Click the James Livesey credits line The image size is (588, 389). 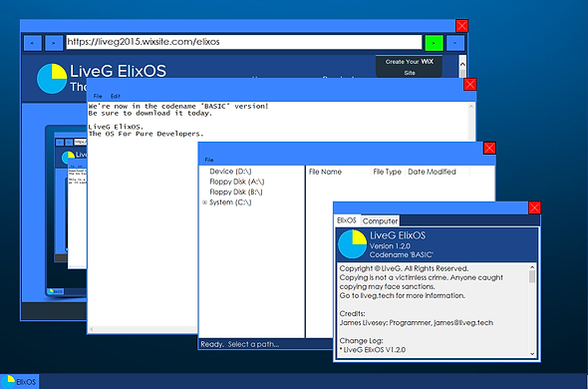click(x=417, y=323)
